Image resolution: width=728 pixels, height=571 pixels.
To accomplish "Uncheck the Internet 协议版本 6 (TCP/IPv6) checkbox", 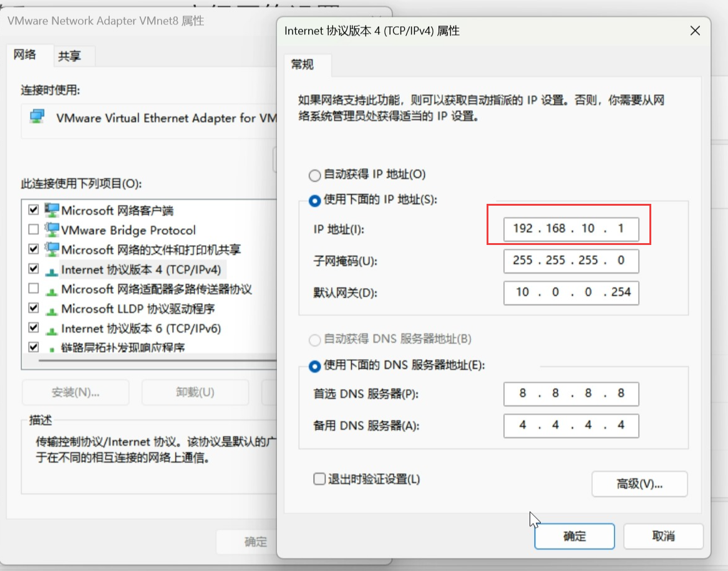I will pos(34,327).
